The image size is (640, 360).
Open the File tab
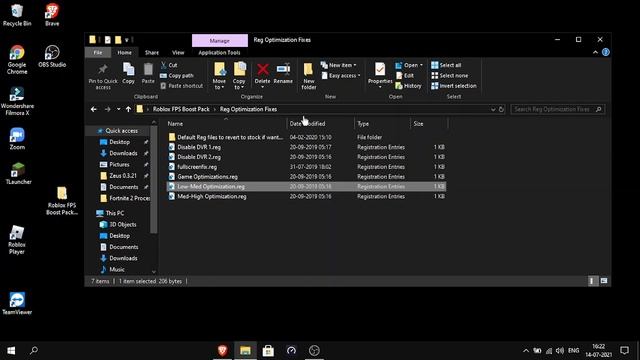tap(98, 52)
